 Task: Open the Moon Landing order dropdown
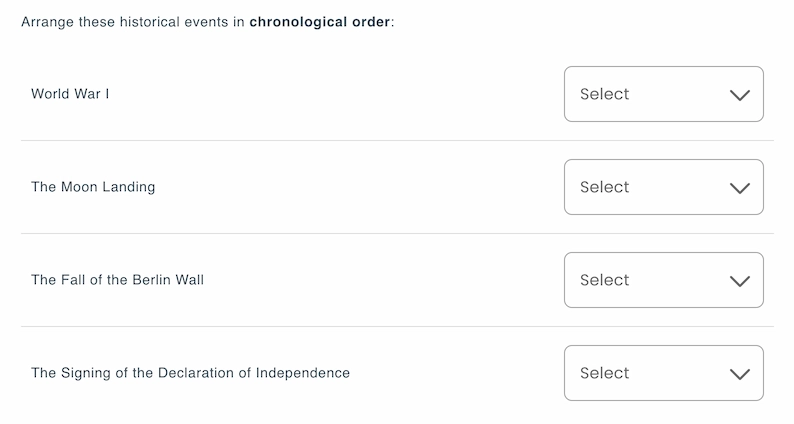[663, 187]
